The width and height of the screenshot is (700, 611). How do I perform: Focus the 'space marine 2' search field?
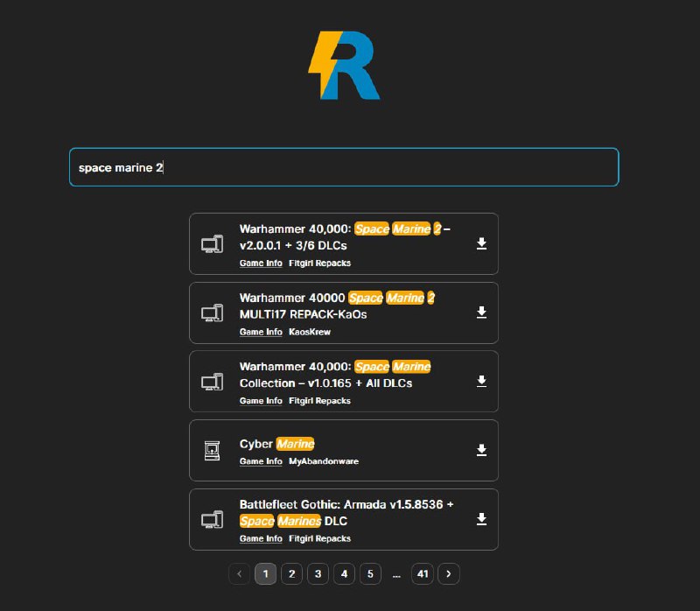pos(344,167)
